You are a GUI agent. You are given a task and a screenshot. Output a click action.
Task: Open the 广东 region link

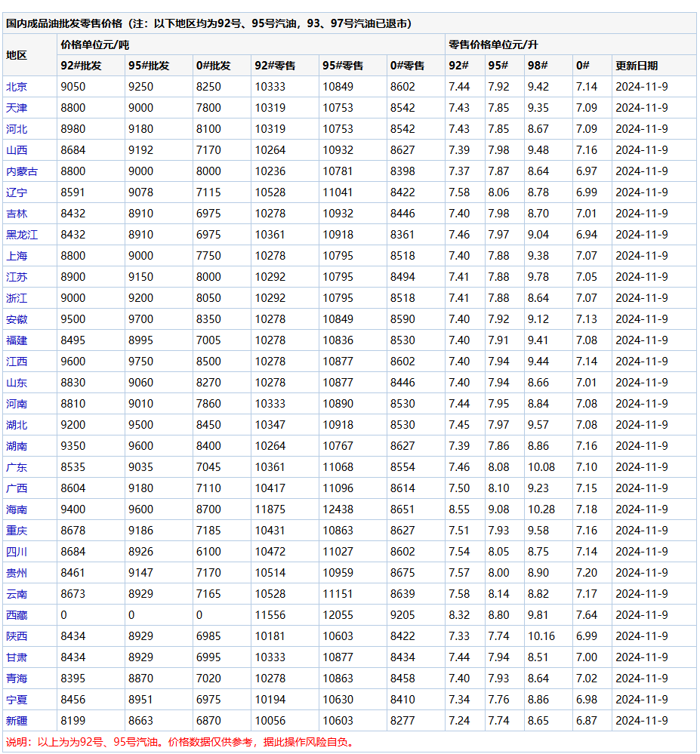tap(17, 468)
